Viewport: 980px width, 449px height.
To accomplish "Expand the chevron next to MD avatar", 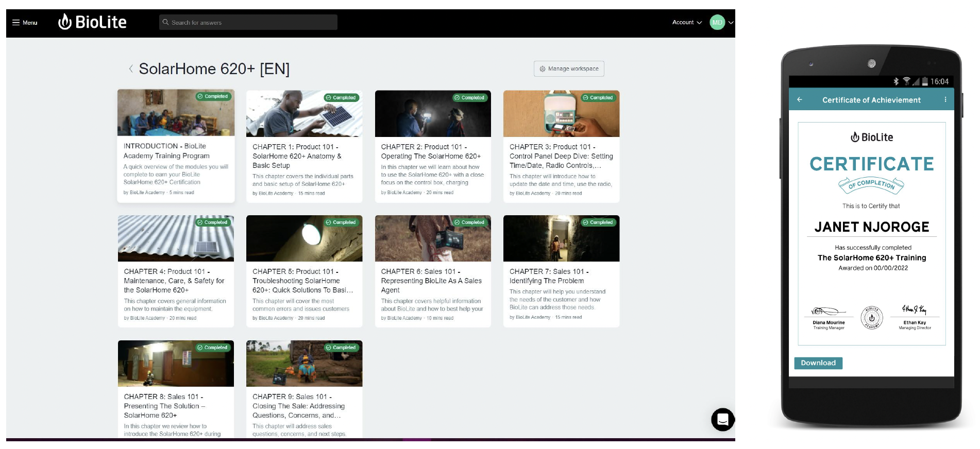I will point(731,23).
